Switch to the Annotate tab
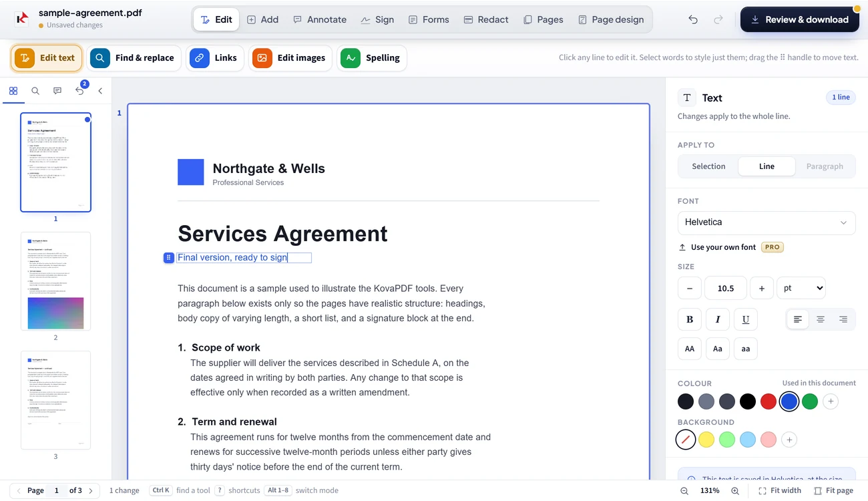This screenshot has width=868, height=501. point(320,19)
